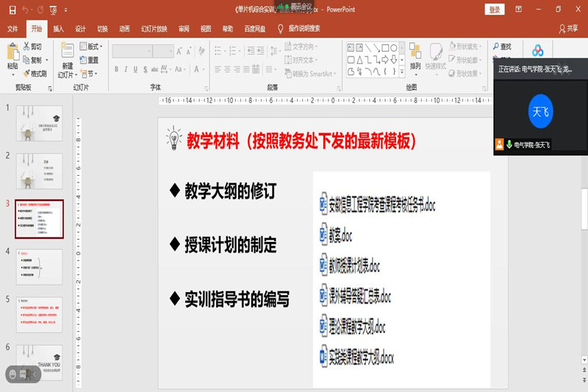Click the Shape Fill button
The width and height of the screenshot is (588, 392).
465,46
